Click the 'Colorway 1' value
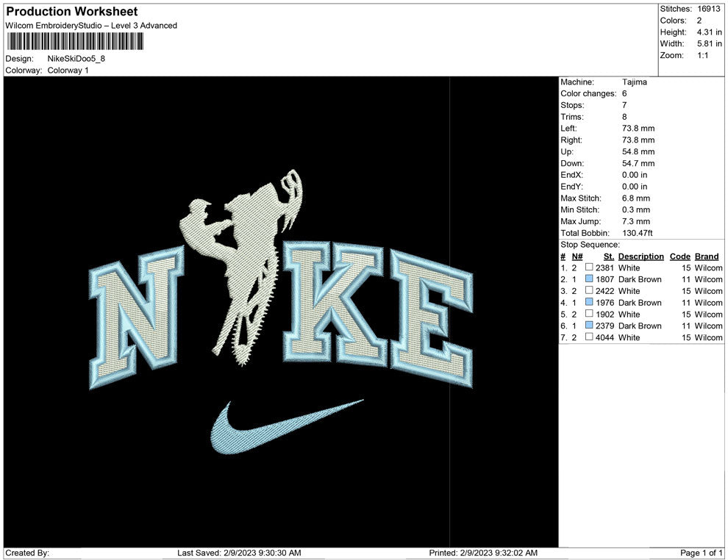Image resolution: width=728 pixels, height=560 pixels. (68, 70)
